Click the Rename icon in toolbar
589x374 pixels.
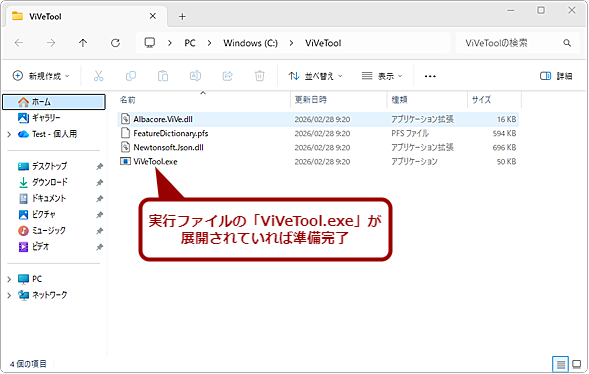click(195, 76)
